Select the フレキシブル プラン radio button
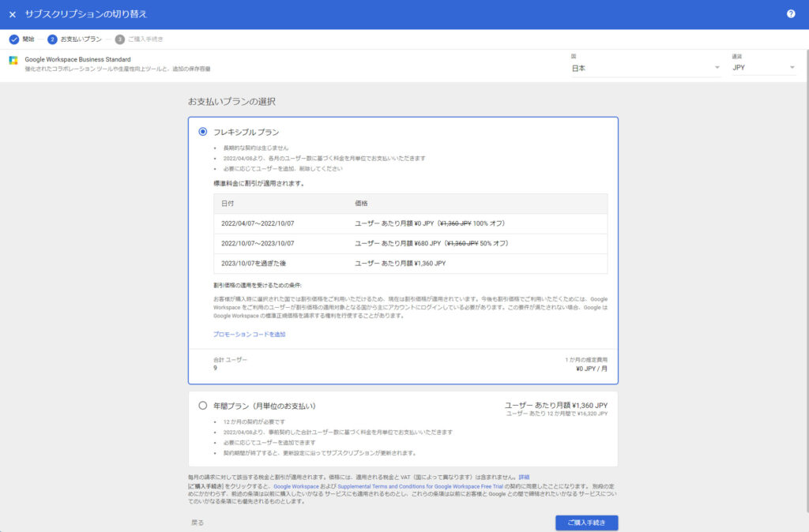Viewport: 809px width, 532px height. [x=203, y=132]
